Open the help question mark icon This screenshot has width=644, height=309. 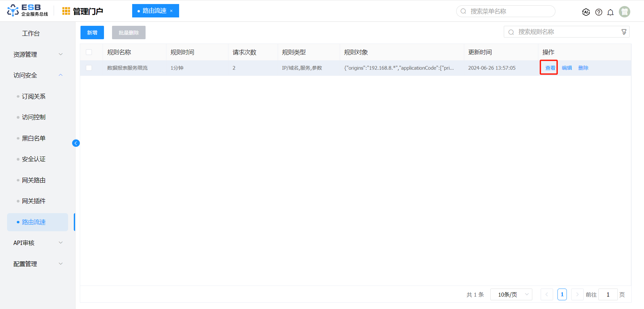(x=598, y=12)
